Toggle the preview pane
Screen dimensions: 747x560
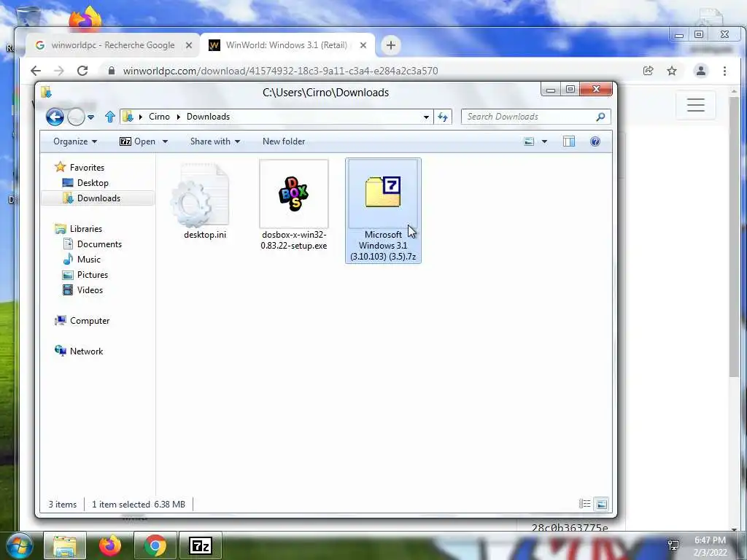click(x=569, y=141)
